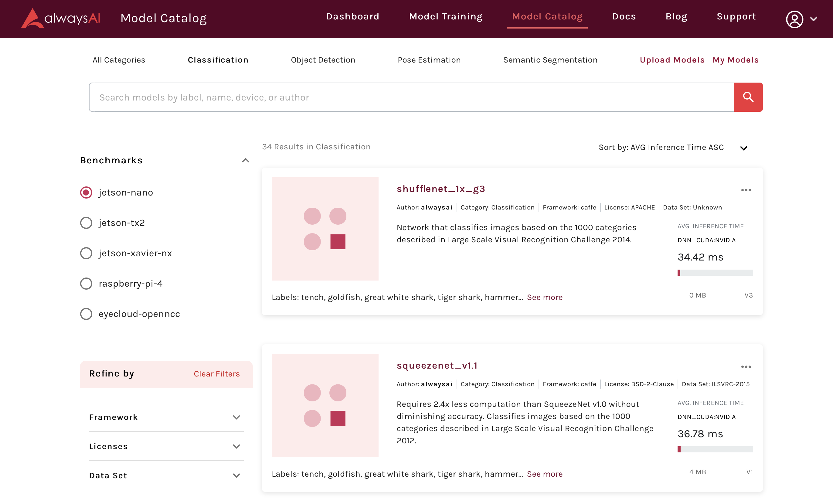Image resolution: width=833 pixels, height=504 pixels.
Task: Click the red search magnifier button
Action: pos(748,97)
